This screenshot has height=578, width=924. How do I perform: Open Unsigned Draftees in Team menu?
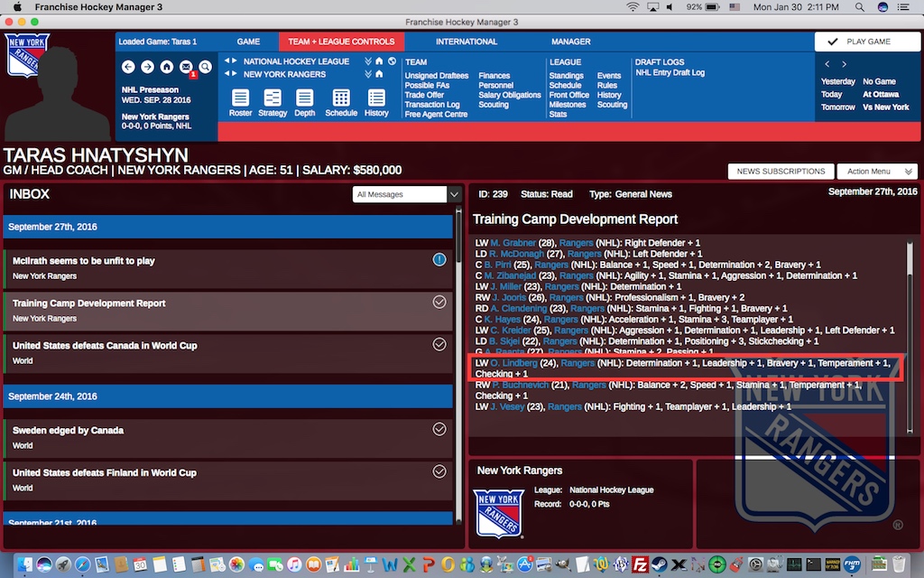[x=437, y=76]
